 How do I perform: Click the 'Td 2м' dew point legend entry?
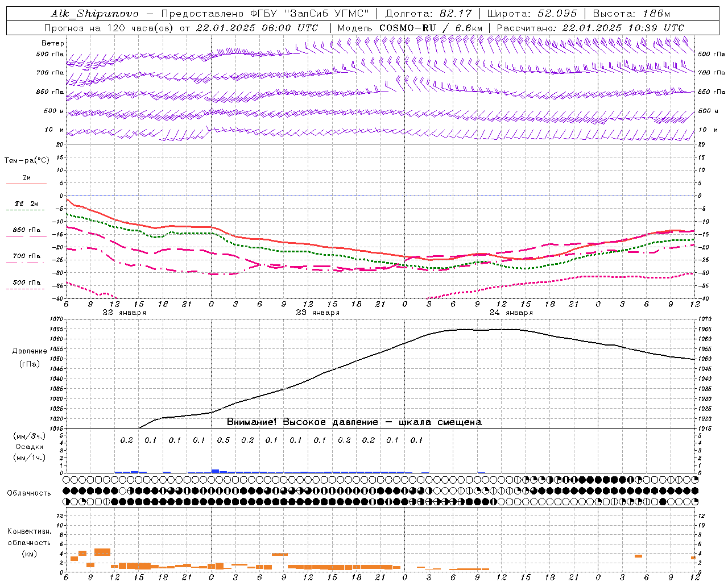[x=27, y=203]
